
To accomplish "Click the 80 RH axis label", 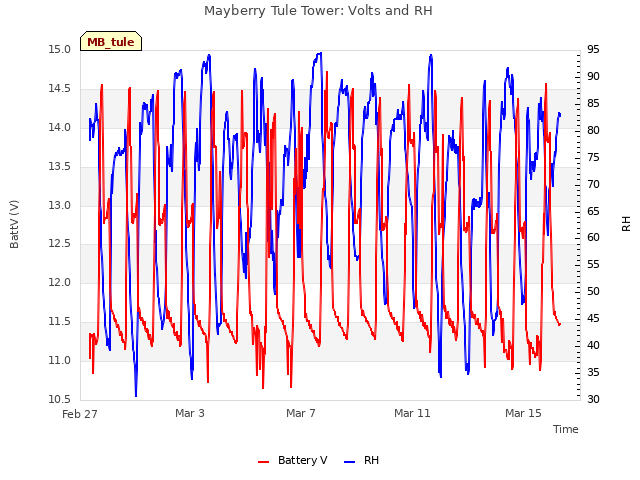I will click(x=593, y=130).
